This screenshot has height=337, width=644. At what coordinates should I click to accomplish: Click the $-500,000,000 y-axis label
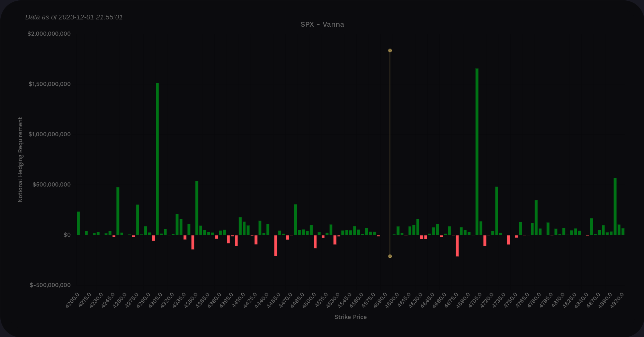[50, 285]
